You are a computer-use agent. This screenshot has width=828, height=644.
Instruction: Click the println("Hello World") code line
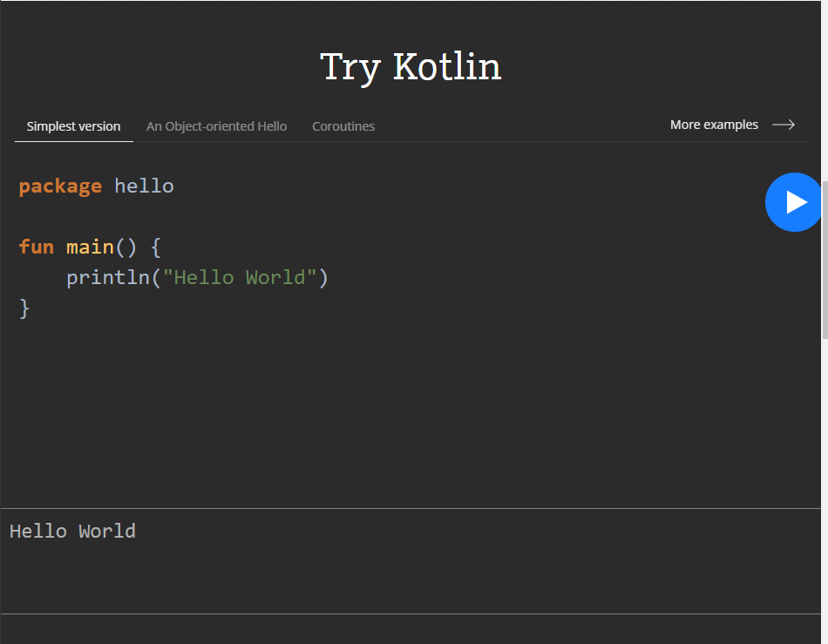pyautogui.click(x=198, y=278)
